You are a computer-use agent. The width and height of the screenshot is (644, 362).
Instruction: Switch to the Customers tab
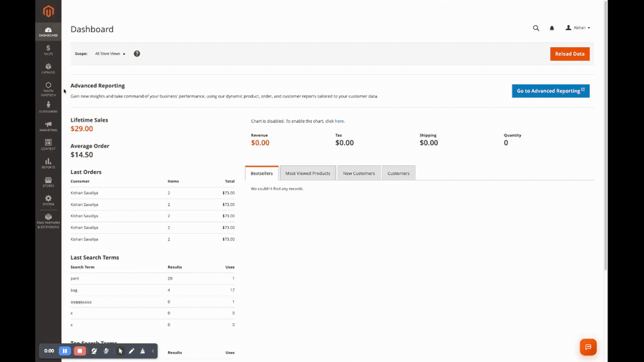399,173
